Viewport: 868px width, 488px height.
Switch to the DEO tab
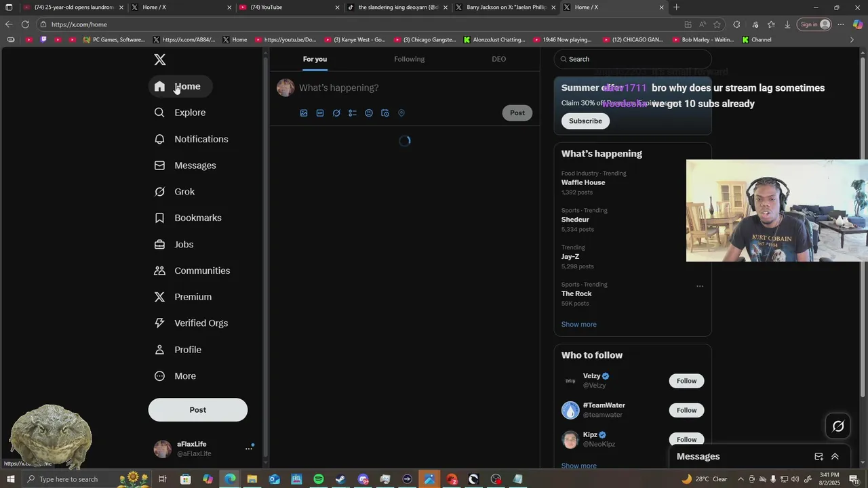pyautogui.click(x=499, y=59)
